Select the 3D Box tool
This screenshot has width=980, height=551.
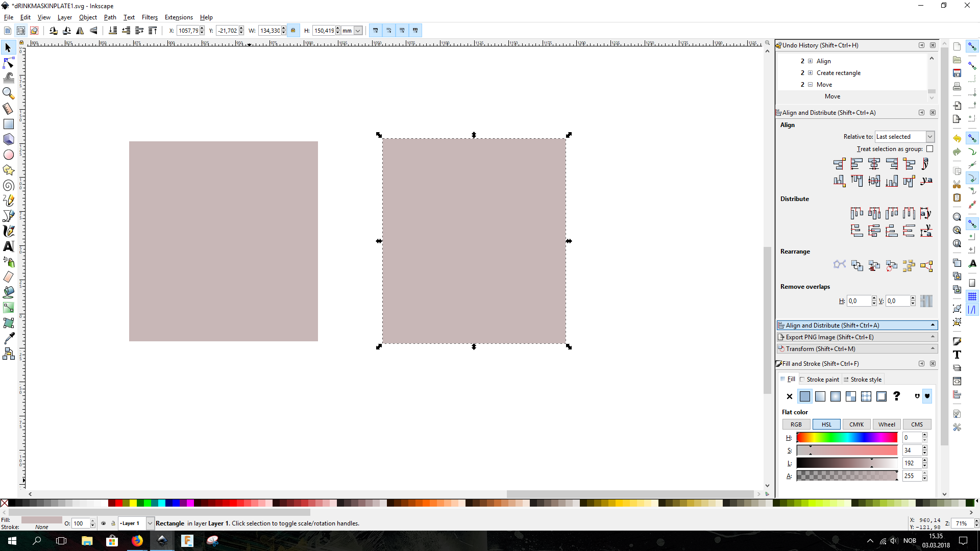tap(8, 139)
